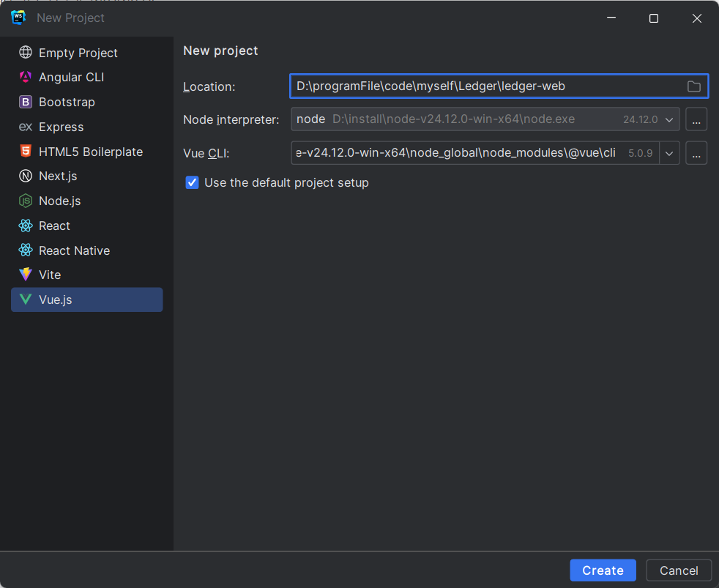
Task: Minimize the New Project window
Action: coord(611,18)
